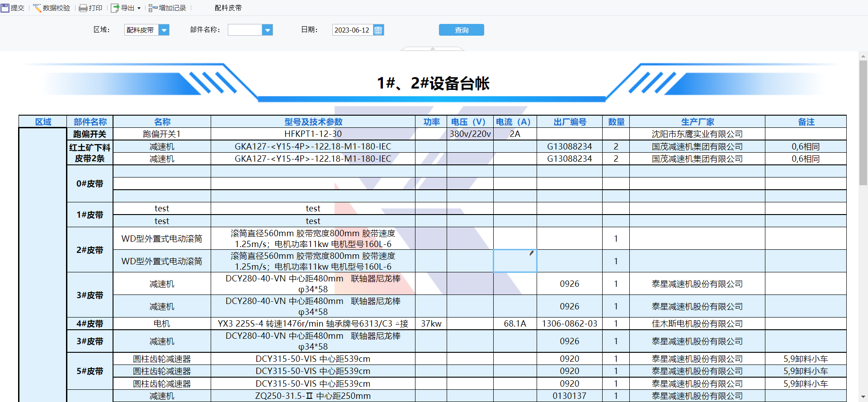Click the 查询 button
The image size is (868, 402).
click(x=462, y=30)
